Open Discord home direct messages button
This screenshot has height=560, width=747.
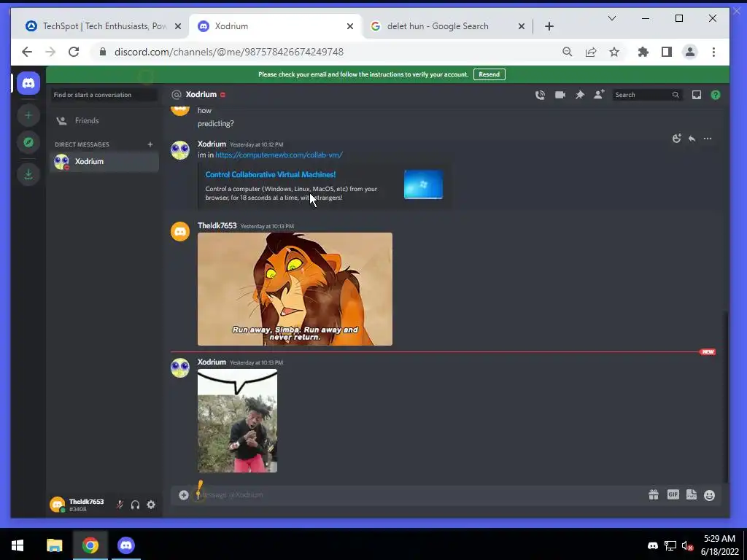tap(28, 83)
